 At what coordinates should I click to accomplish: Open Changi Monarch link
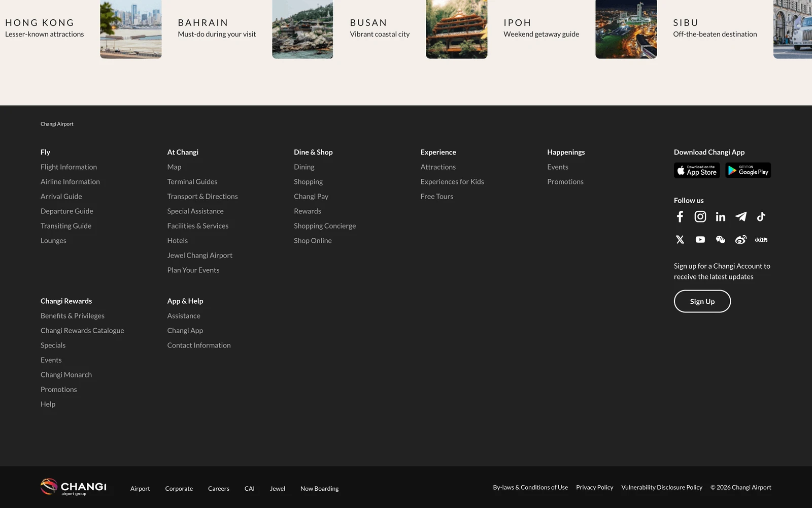click(x=66, y=375)
